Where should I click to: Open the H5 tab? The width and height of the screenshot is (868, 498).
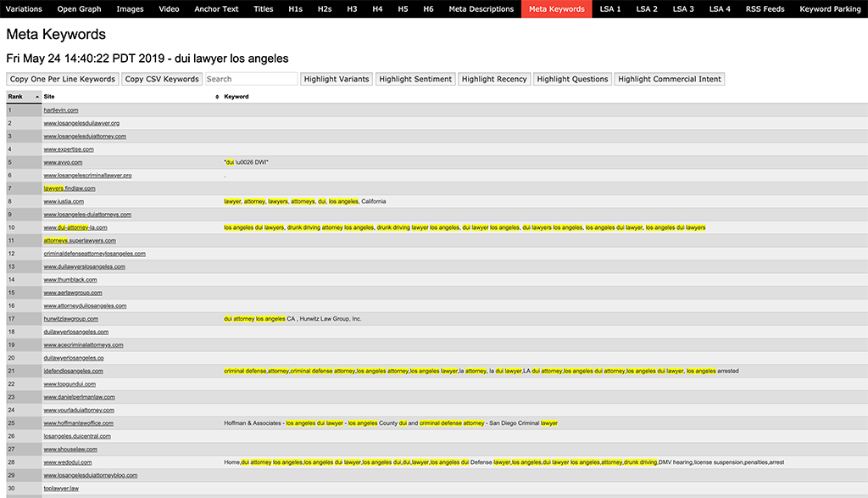pos(403,8)
